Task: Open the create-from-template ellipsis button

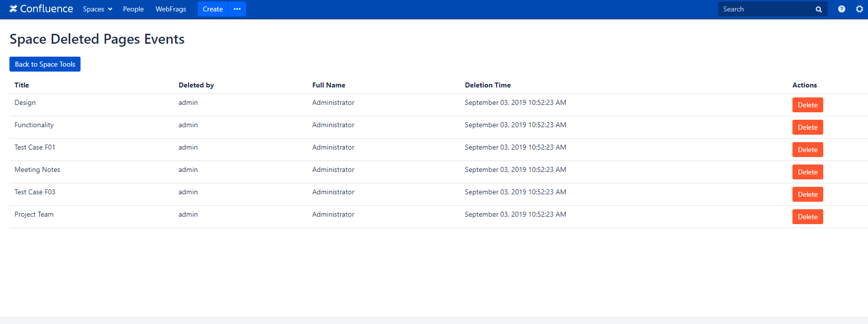Action: click(237, 9)
